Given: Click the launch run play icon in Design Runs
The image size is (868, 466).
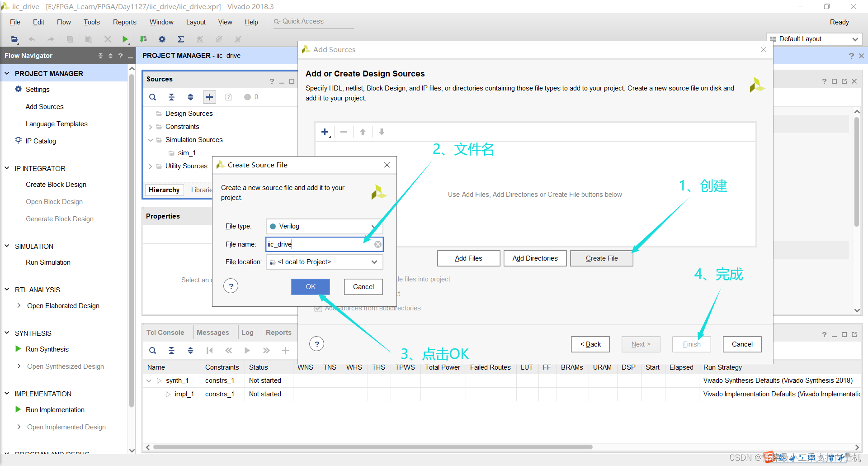Looking at the screenshot, I should (x=247, y=350).
